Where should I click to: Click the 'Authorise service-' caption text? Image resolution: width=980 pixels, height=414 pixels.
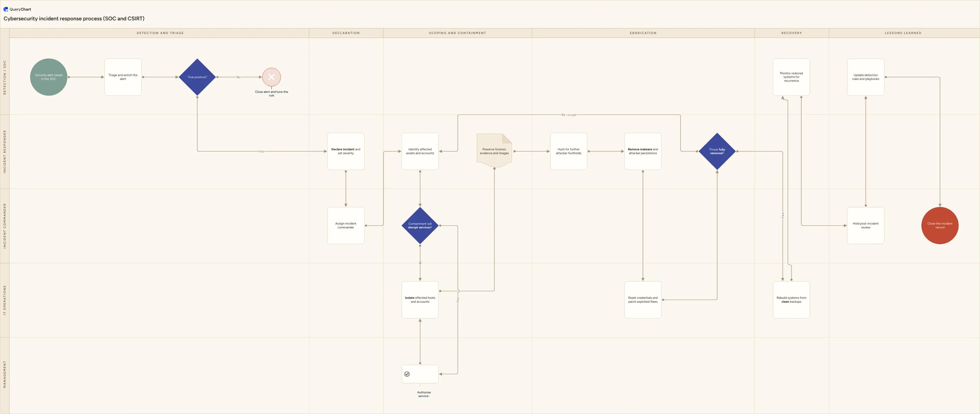(424, 394)
